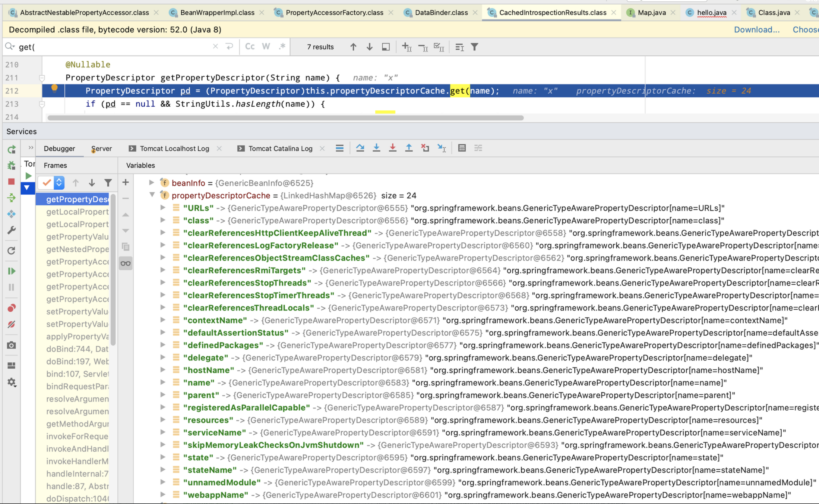Click the Download... sources link
This screenshot has height=504, width=819.
757,30
